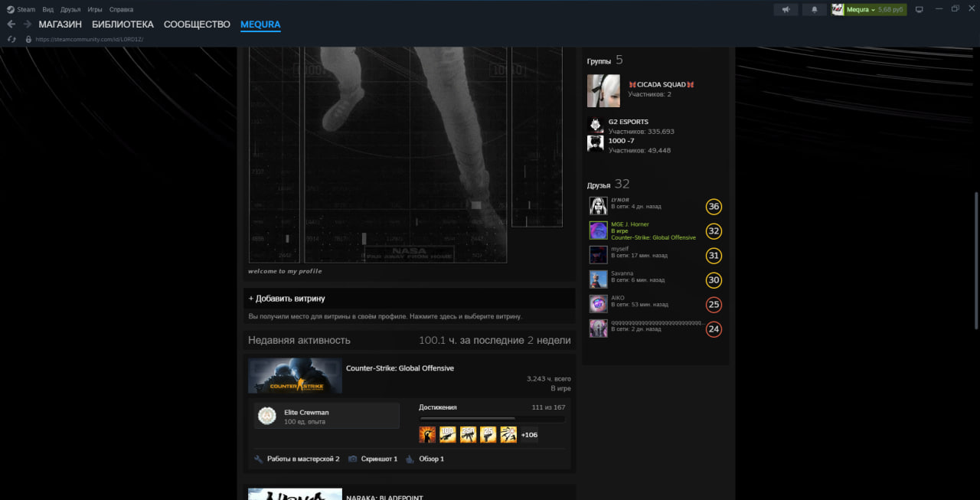Click the first CS:GO achievement icon
The width and height of the screenshot is (980, 500).
coord(427,434)
